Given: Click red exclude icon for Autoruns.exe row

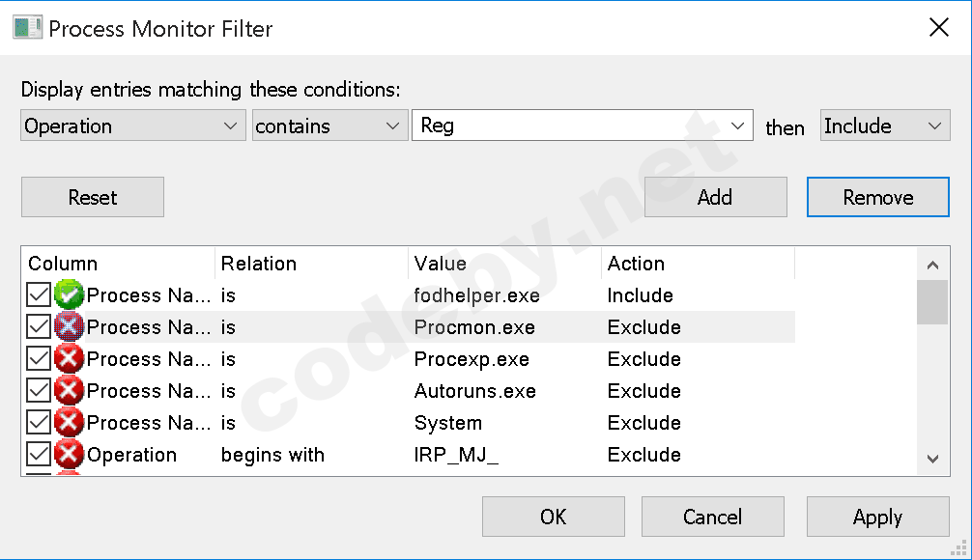Looking at the screenshot, I should coord(69,391).
